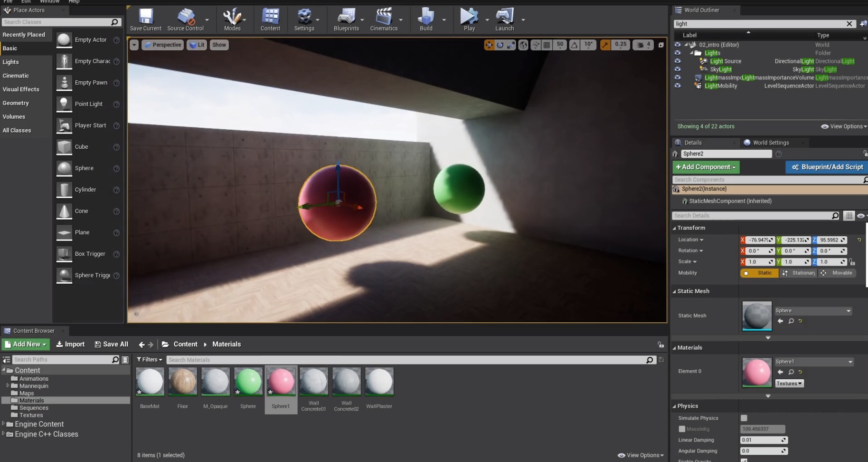868x462 pixels.
Task: Toggle visibility of SkyLight actor
Action: click(x=678, y=69)
